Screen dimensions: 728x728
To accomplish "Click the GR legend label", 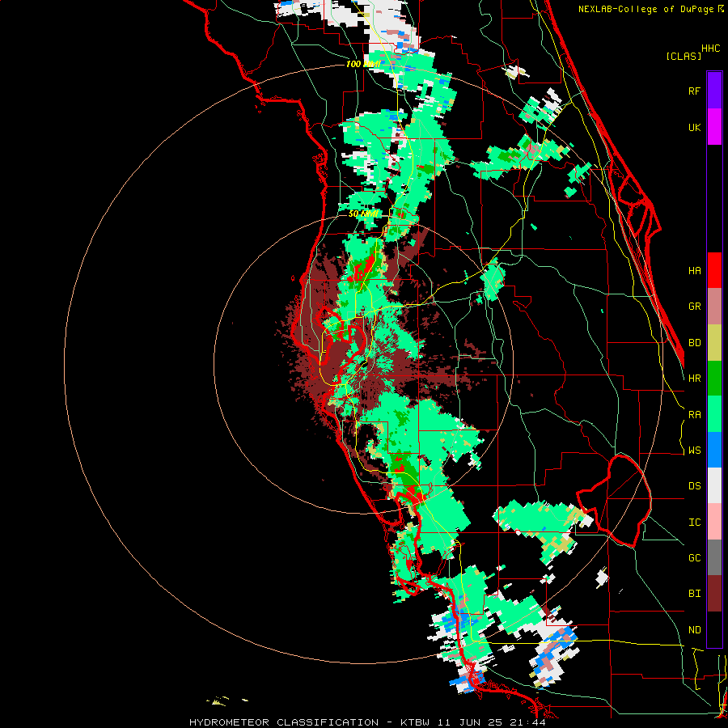I will [x=694, y=307].
